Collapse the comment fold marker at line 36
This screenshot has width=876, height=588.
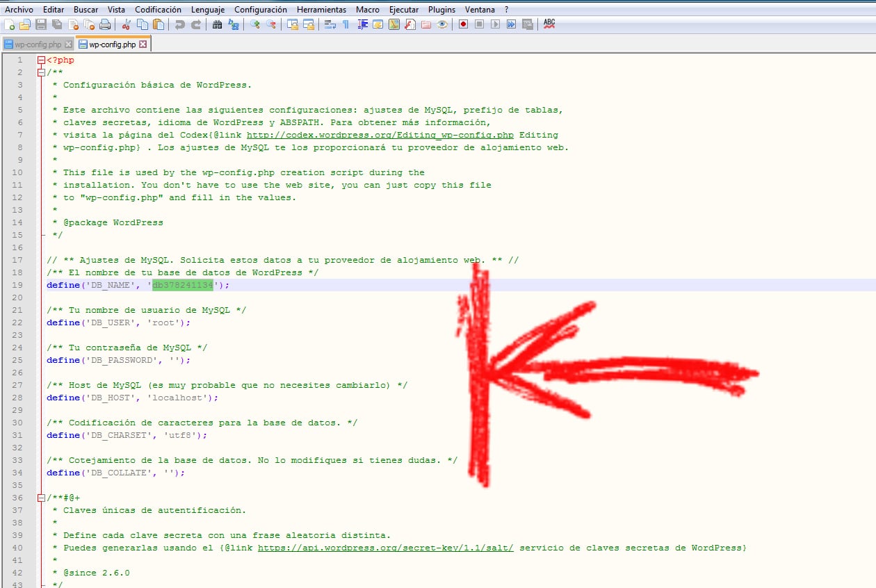click(41, 498)
